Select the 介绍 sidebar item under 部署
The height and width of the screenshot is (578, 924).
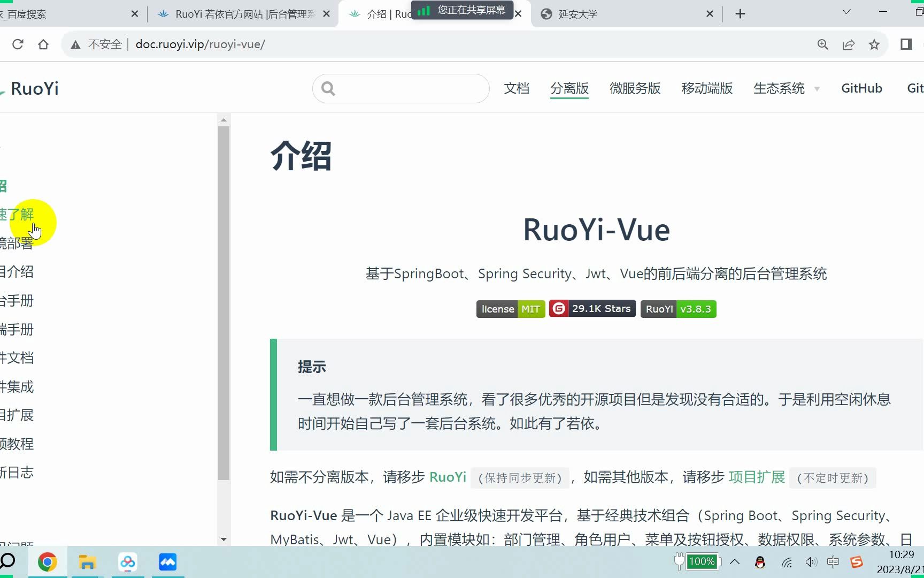pos(17,272)
